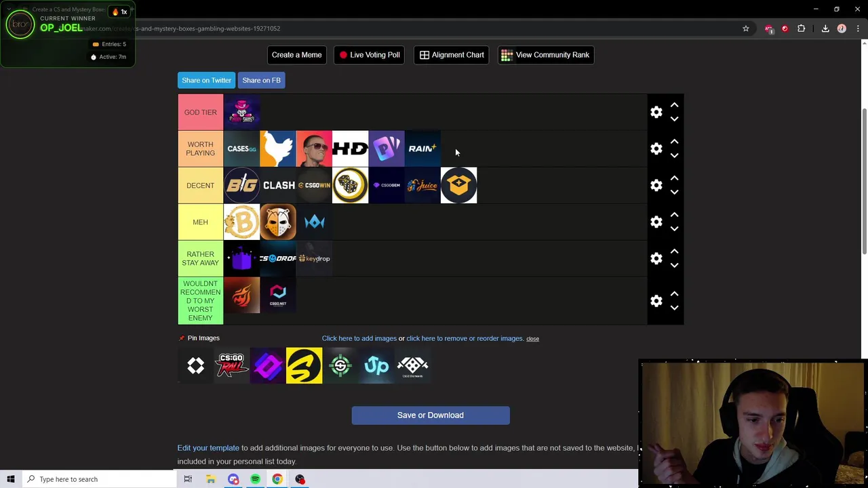The width and height of the screenshot is (868, 488).
Task: Select the worst enemy tier label
Action: 200,301
